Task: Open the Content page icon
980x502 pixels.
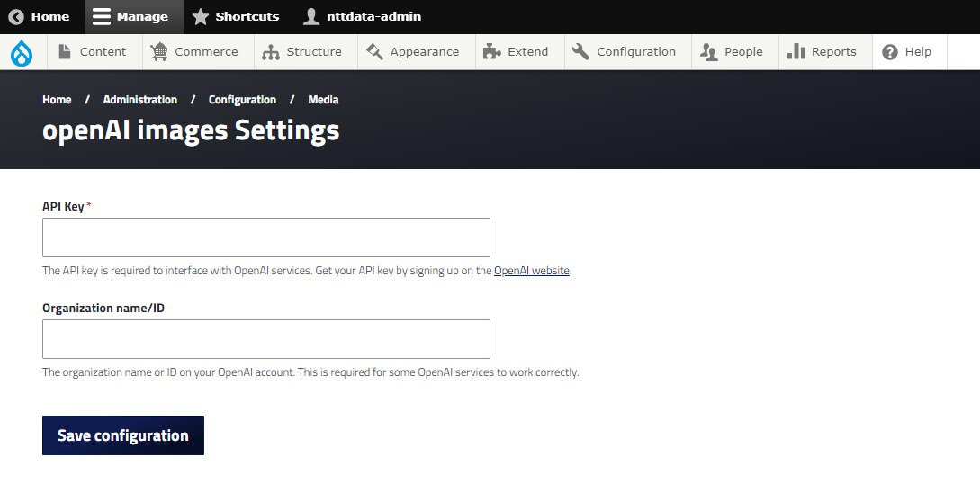Action: pos(65,52)
